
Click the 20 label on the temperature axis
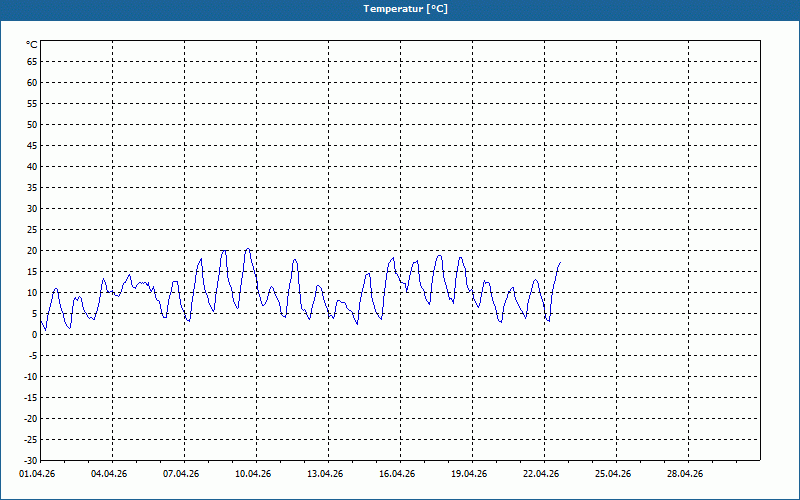tap(31, 250)
